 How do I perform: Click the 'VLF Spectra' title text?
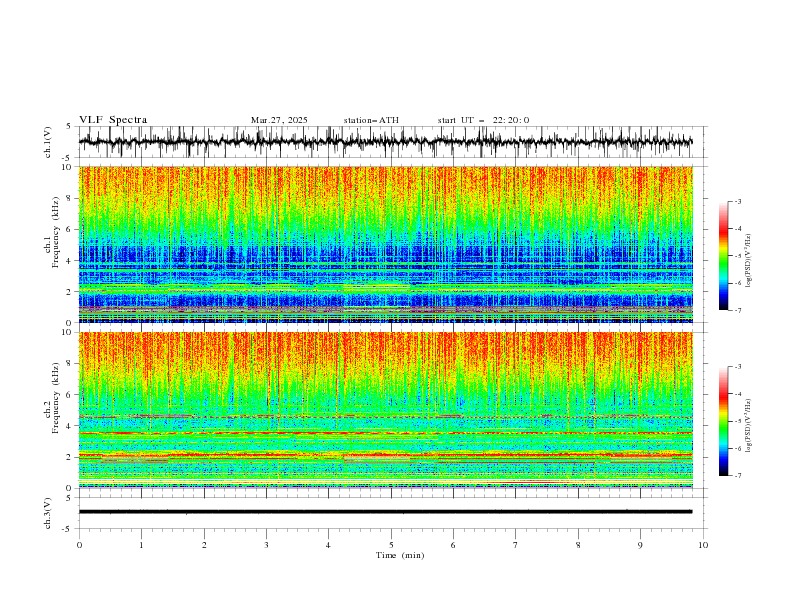tap(113, 120)
